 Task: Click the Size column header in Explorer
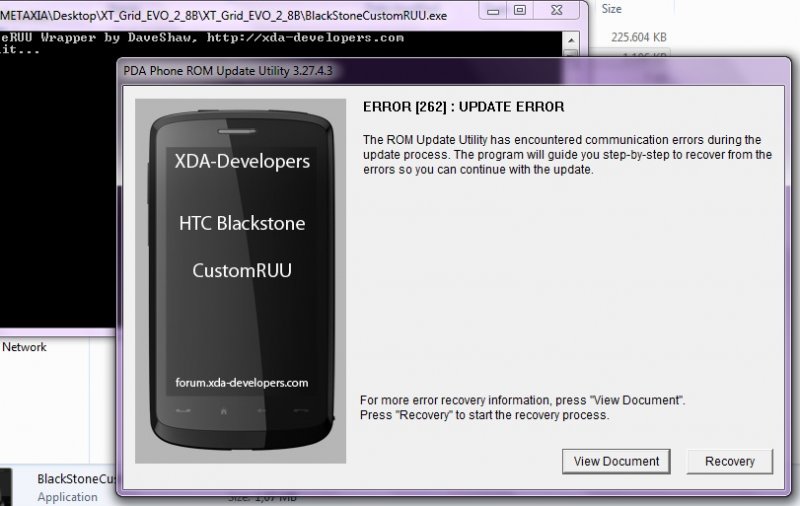click(x=611, y=9)
